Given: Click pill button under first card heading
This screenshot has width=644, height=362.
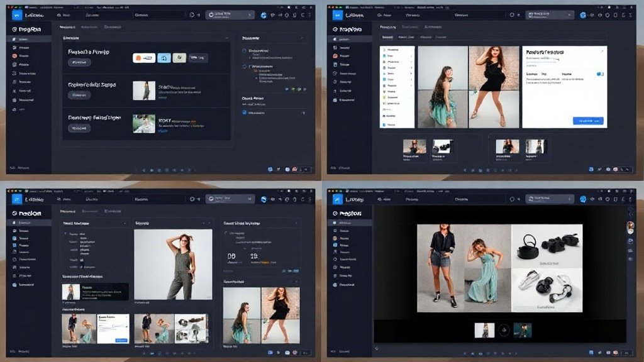Looking at the screenshot, I should tap(79, 62).
